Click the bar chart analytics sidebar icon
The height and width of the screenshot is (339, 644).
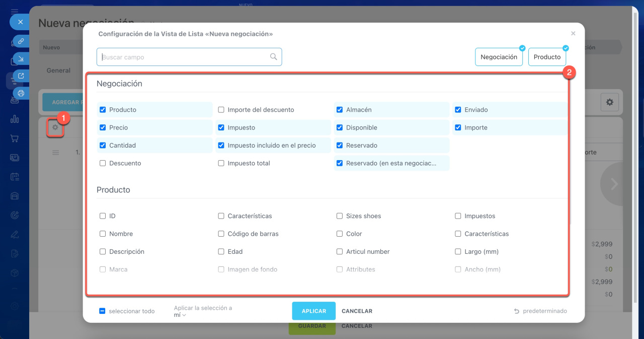point(15,119)
